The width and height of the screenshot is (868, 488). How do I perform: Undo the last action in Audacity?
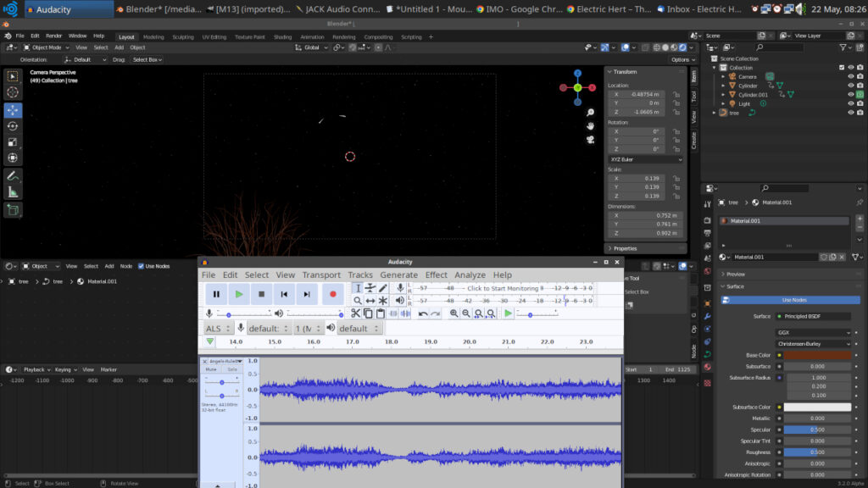pyautogui.click(x=423, y=313)
